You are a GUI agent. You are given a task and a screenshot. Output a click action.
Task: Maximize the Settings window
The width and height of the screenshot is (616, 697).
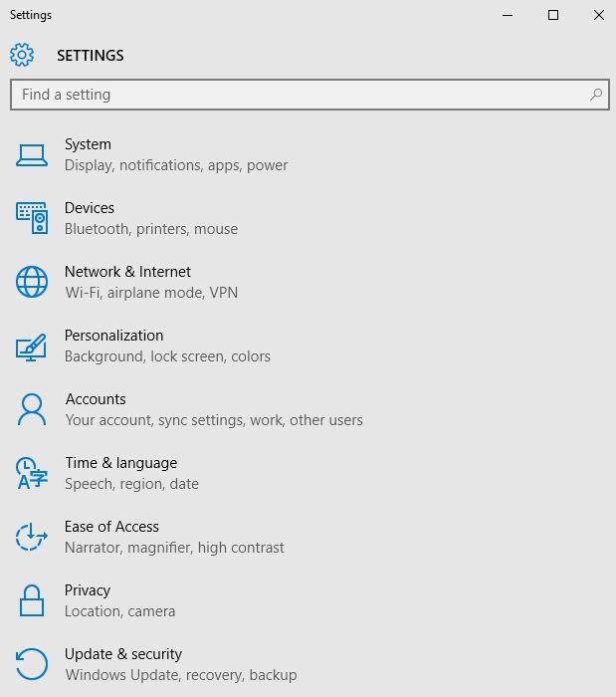pyautogui.click(x=553, y=15)
